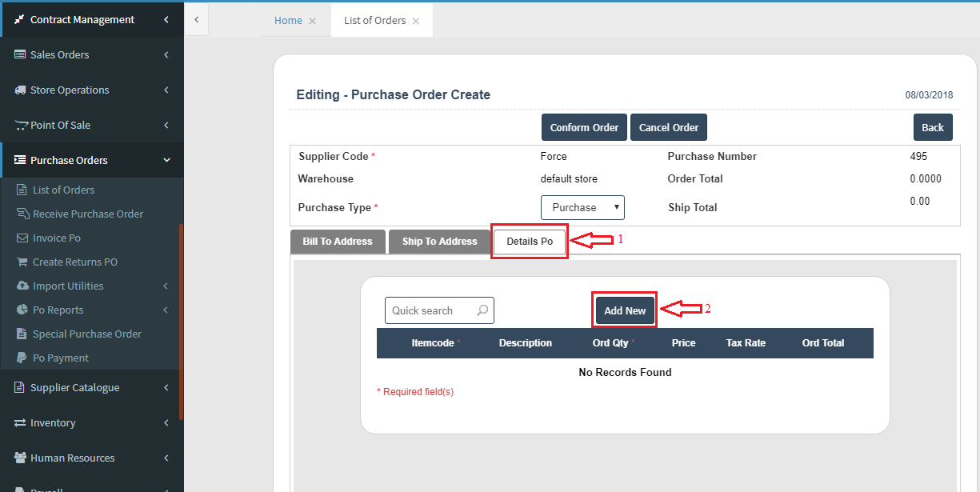980x492 pixels.
Task: Click the Conform Order button
Action: coord(584,127)
